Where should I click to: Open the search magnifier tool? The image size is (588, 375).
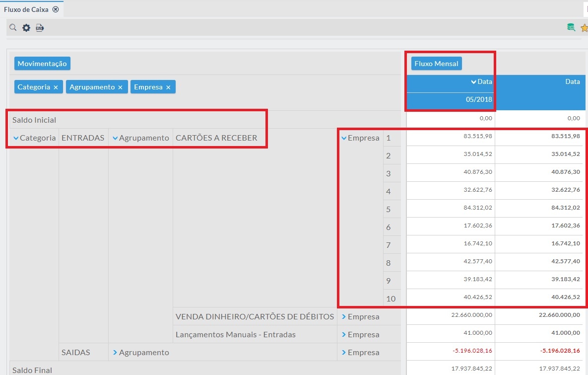pos(13,27)
